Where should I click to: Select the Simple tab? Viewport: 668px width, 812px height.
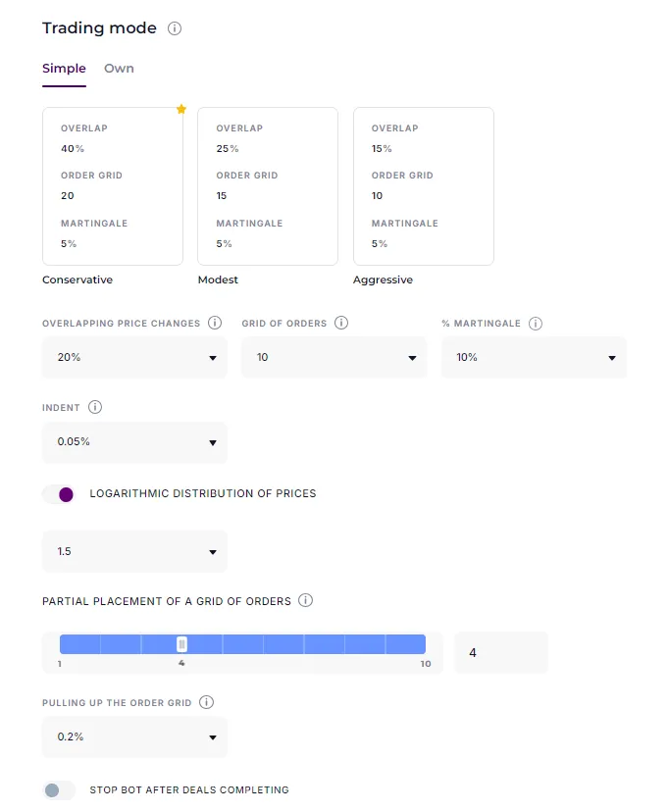click(x=64, y=69)
